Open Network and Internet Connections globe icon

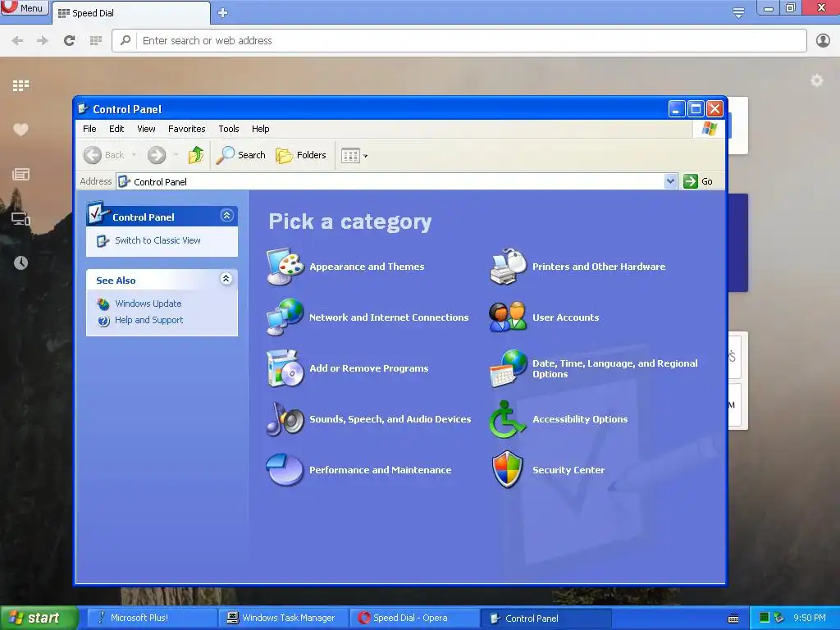tap(285, 317)
